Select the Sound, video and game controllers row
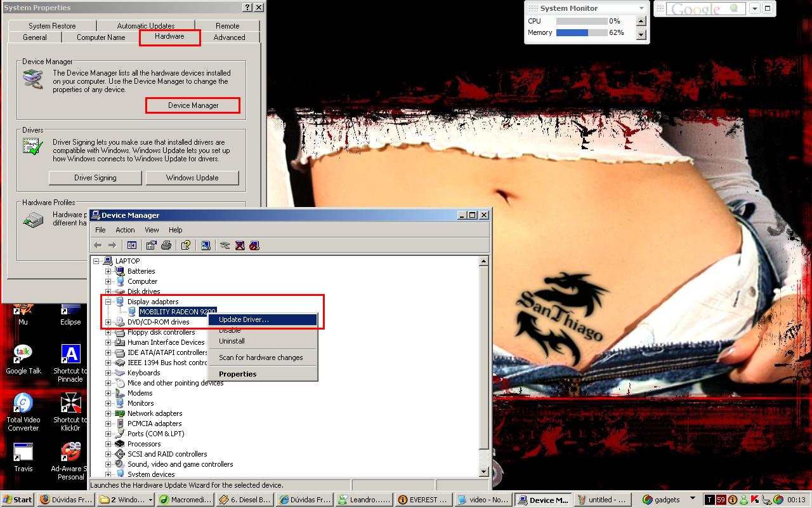Image resolution: width=812 pixels, height=508 pixels. [x=180, y=464]
